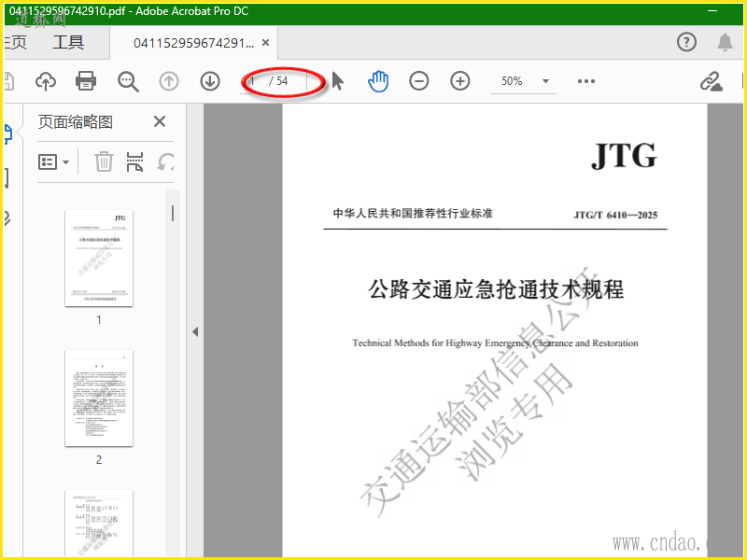Click the current page number field
This screenshot has height=560, width=747.
click(254, 81)
